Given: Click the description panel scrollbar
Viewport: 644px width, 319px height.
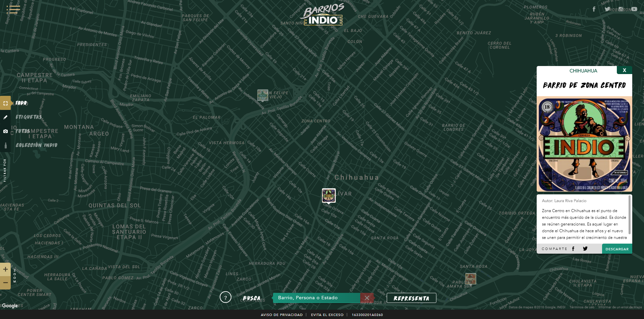Looking at the screenshot, I should pos(630,215).
